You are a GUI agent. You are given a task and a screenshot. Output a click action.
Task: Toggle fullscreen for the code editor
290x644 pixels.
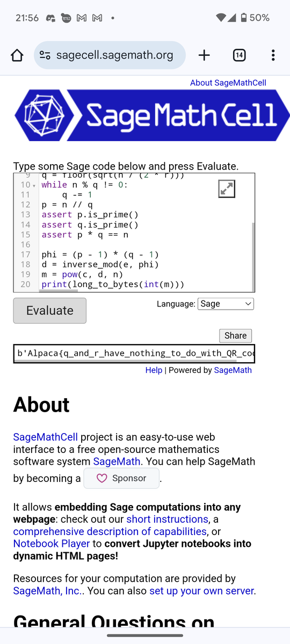227,188
